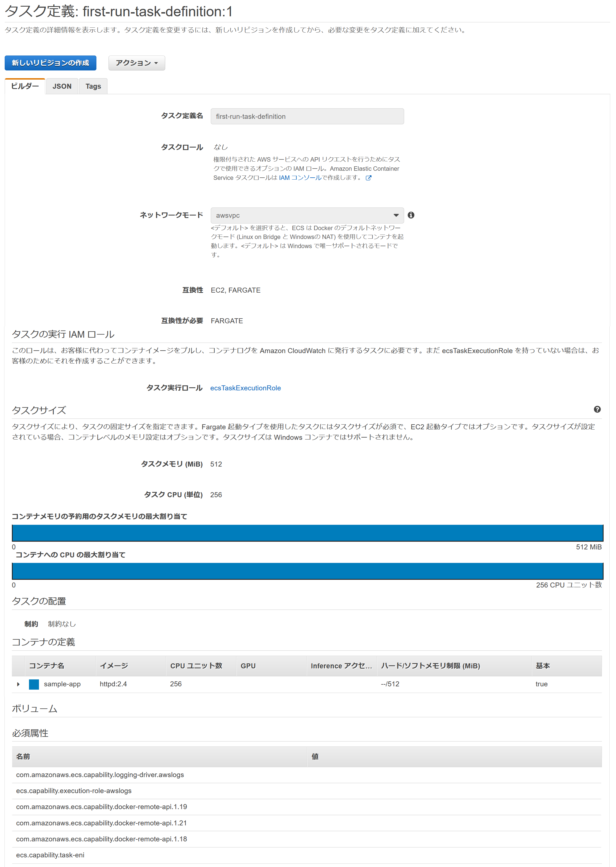Image resolution: width=616 pixels, height=867 pixels.
Task: Click the network mode info icon
Action: [411, 215]
